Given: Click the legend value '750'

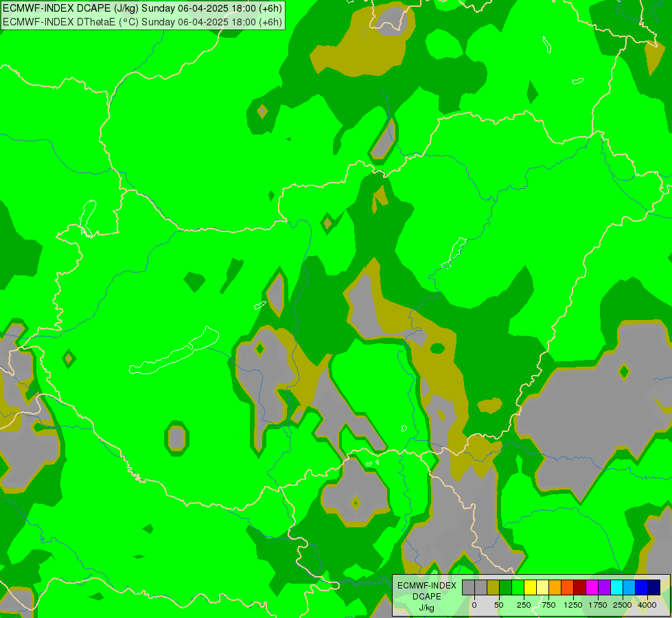Looking at the screenshot, I should [548, 605].
